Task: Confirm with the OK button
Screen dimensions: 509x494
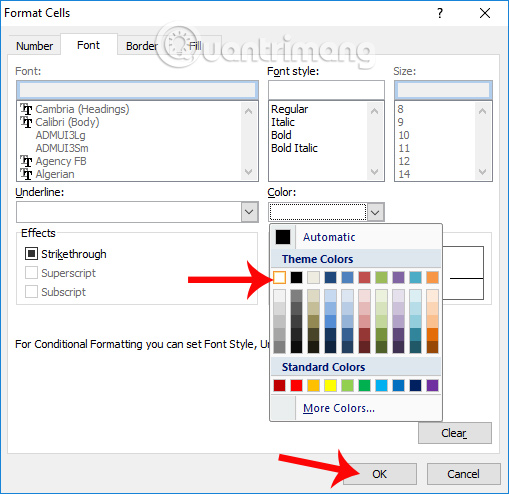Action: click(380, 474)
